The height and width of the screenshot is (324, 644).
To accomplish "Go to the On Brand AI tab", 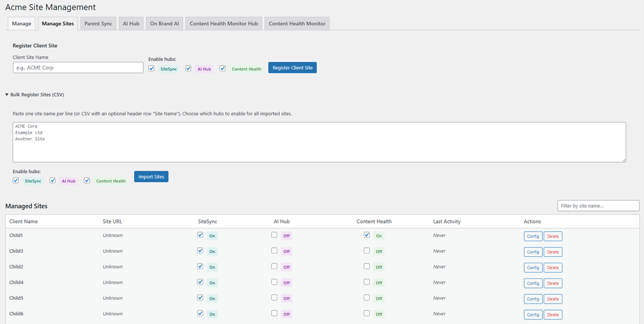I will click(165, 24).
